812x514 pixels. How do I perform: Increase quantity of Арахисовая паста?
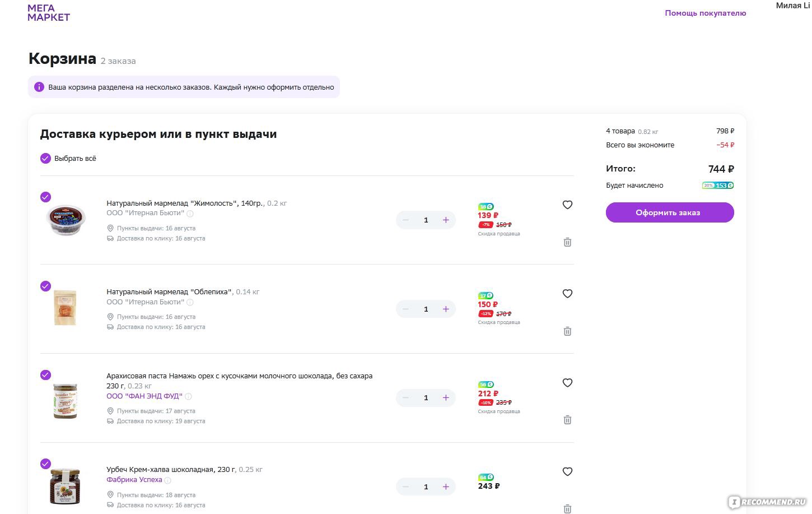pyautogui.click(x=446, y=398)
